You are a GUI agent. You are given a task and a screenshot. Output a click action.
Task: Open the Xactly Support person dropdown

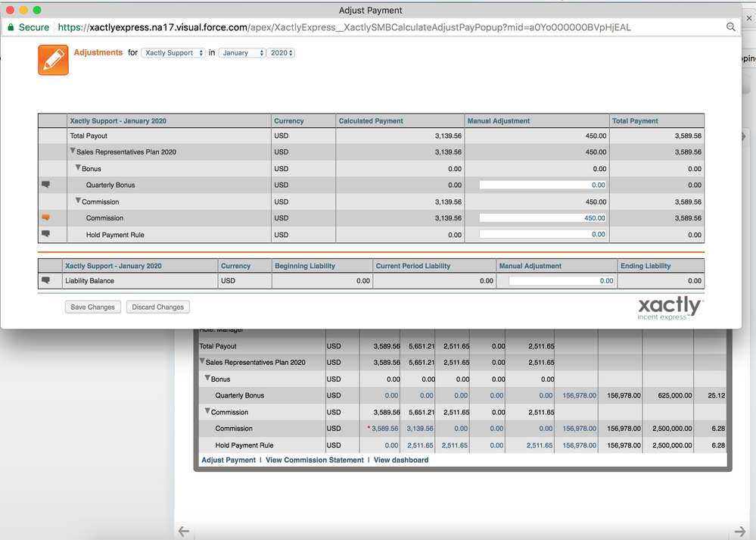tap(173, 52)
